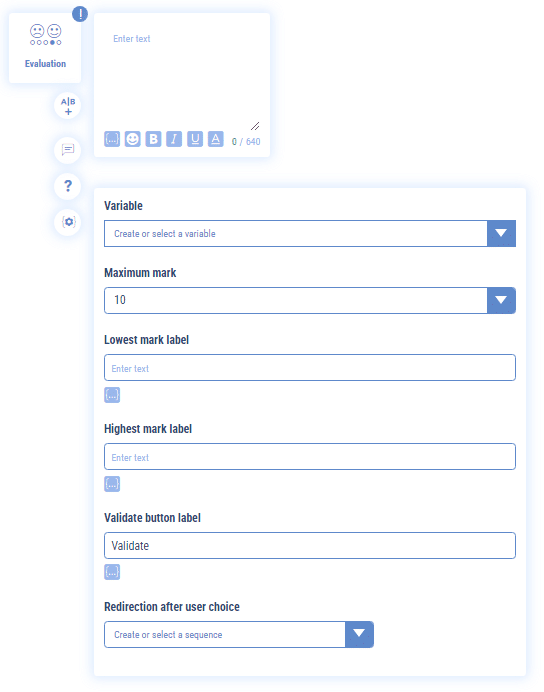Click the blue exclamation warning badge
This screenshot has width=544, height=692.
pos(80,14)
